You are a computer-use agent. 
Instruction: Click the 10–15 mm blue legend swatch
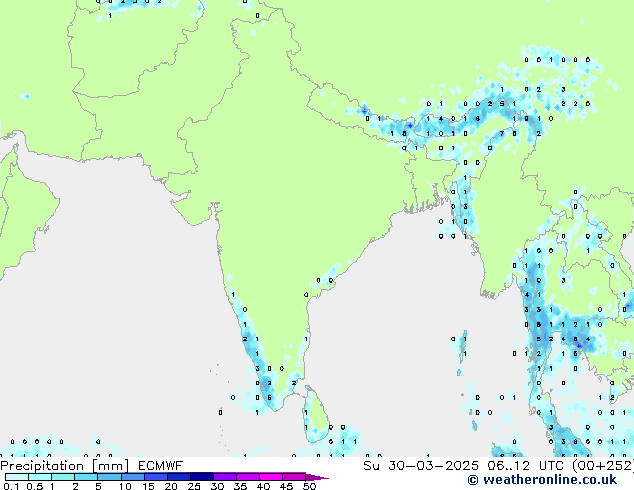[133, 477]
